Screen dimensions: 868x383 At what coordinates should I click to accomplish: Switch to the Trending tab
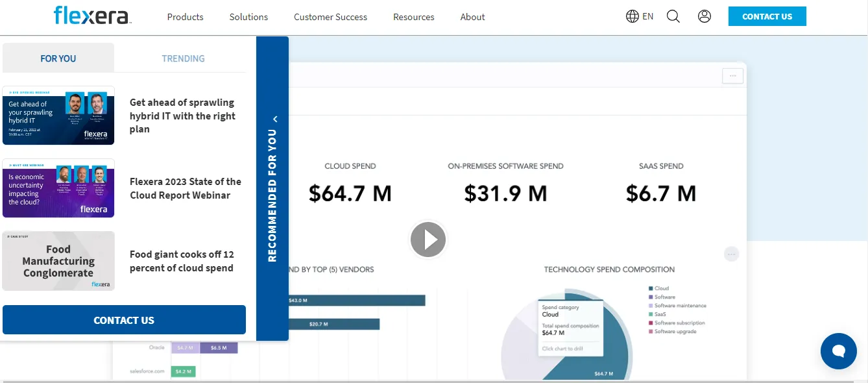coord(183,58)
